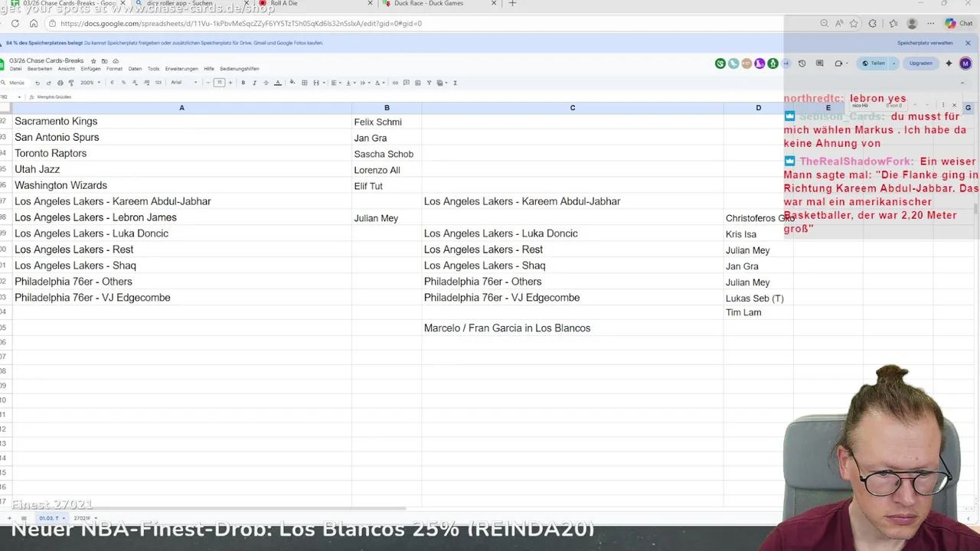Increase font size with plus button
Viewport: 980px width, 551px height.
click(x=230, y=83)
